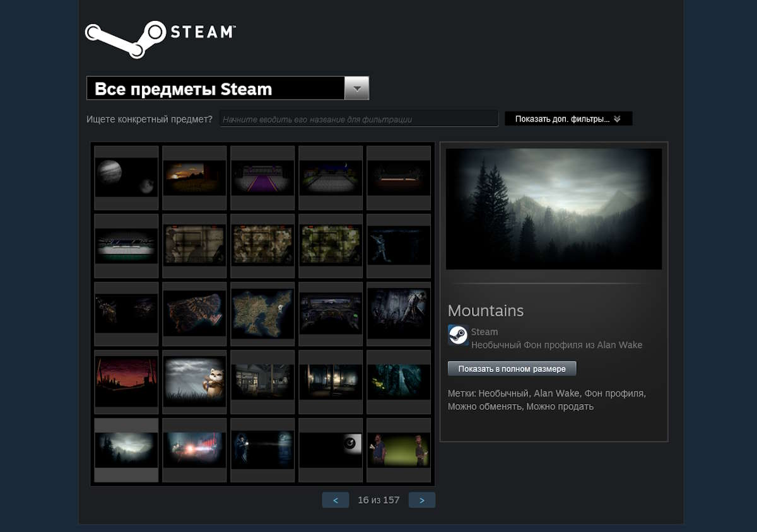
Task: Select the planets and moon background item
Action: tap(126, 178)
